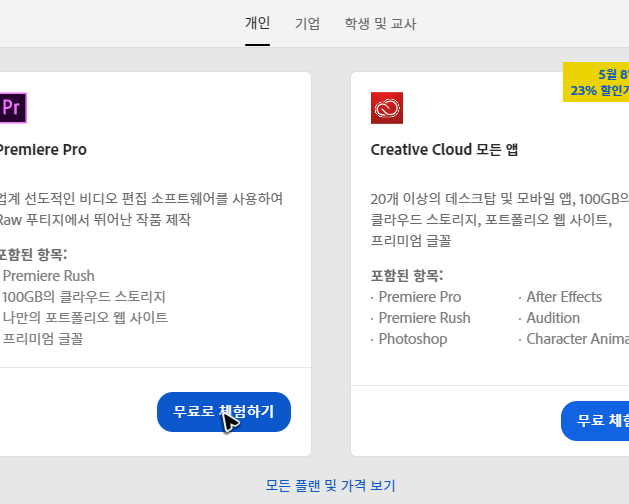This screenshot has width=629, height=504.
Task: Click Photoshop in the included items
Action: (413, 339)
